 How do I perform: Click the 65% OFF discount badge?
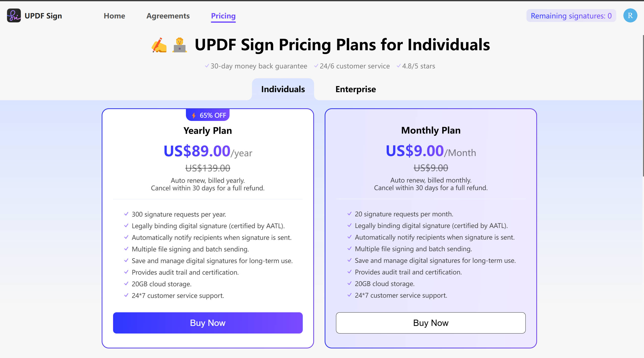[207, 115]
